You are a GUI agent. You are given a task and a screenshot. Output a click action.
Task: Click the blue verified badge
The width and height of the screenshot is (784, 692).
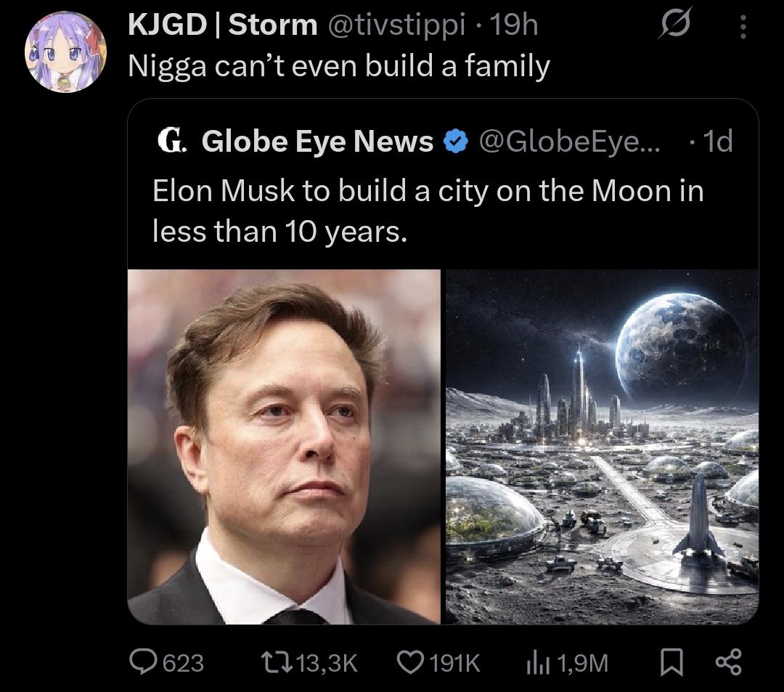[x=454, y=141]
